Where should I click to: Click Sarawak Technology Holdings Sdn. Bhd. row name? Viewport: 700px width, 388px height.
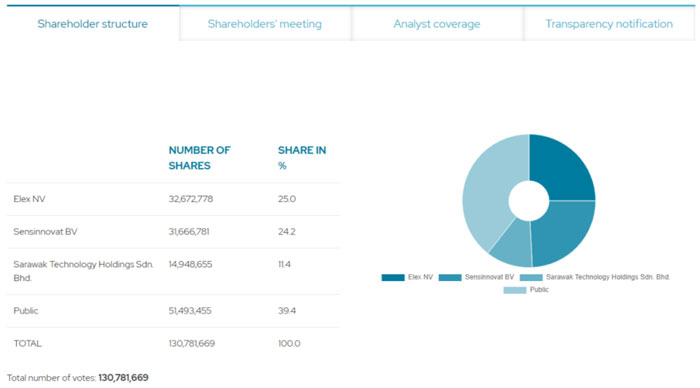tap(83, 271)
